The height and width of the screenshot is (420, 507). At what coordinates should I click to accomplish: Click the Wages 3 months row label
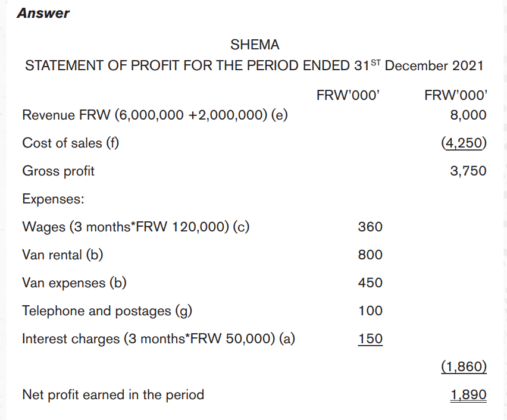136,227
